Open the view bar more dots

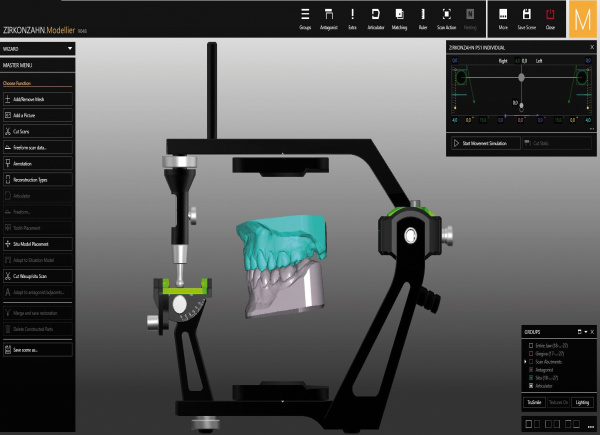[590, 426]
